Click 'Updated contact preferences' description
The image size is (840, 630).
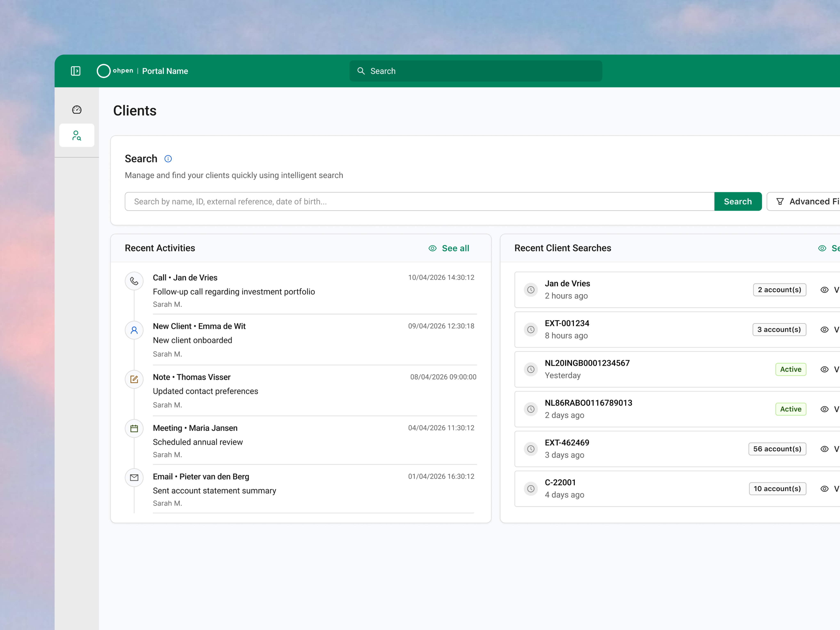point(205,391)
